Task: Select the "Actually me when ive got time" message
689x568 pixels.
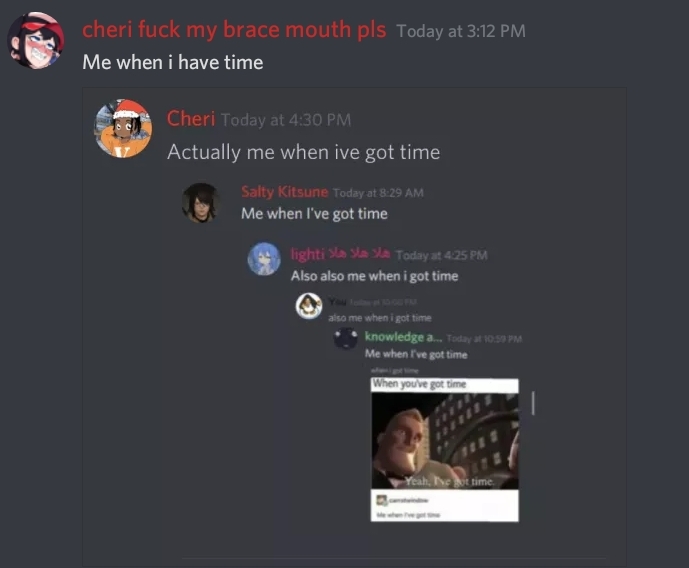Action: pyautogui.click(x=303, y=152)
